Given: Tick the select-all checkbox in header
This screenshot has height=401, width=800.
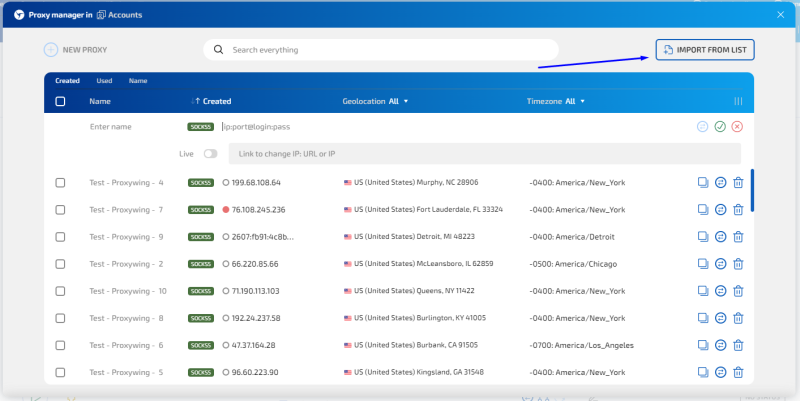Looking at the screenshot, I should pos(60,101).
